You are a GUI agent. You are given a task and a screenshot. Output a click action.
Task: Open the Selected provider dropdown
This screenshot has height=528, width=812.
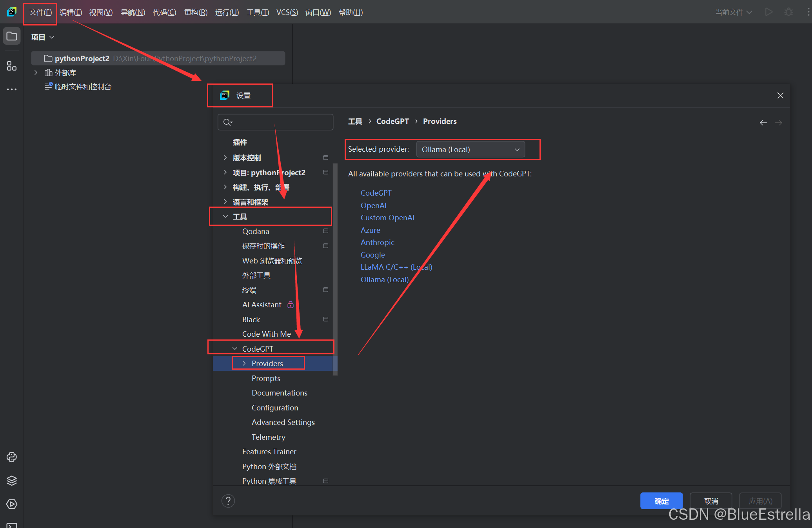(x=470, y=149)
